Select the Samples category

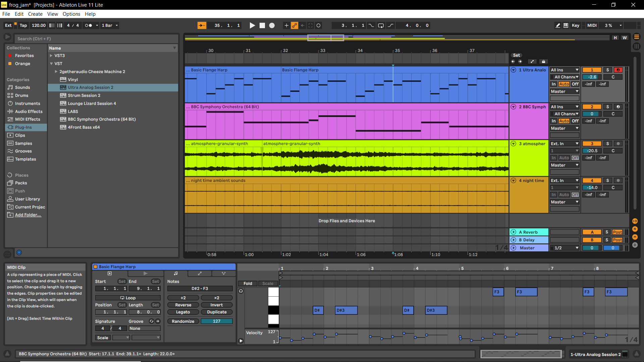[23, 143]
